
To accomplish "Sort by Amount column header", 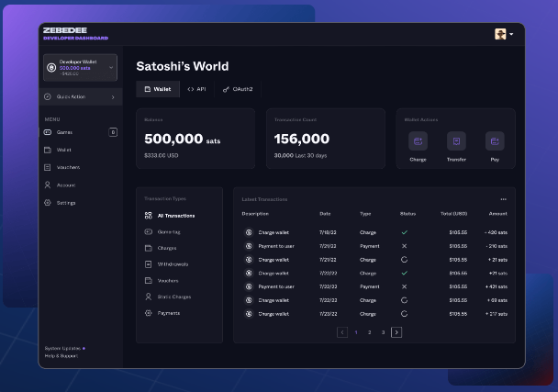I will [x=497, y=214].
